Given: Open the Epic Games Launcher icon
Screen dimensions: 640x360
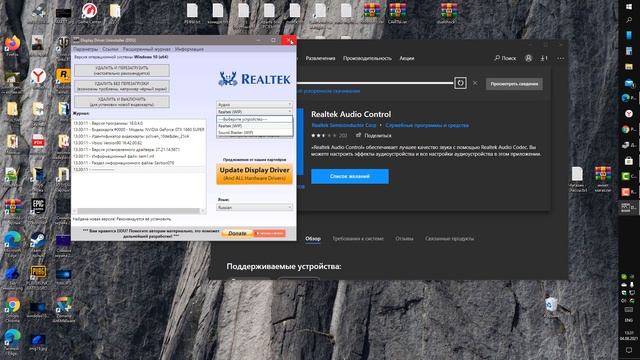Looking at the screenshot, I should pyautogui.click(x=38, y=206).
